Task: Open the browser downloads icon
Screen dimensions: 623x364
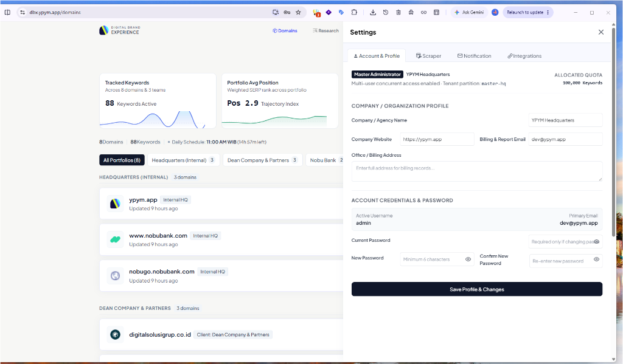Action: pyautogui.click(x=373, y=12)
